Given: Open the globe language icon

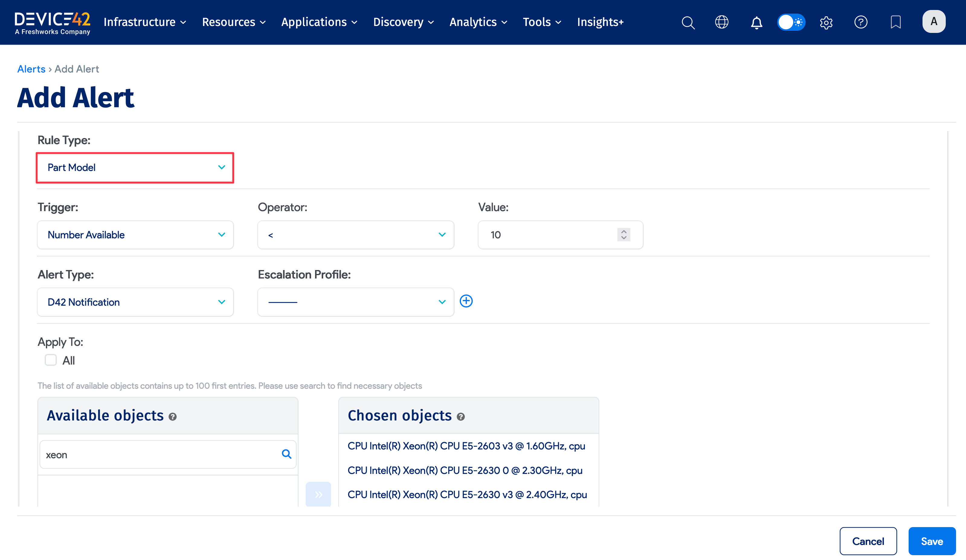Looking at the screenshot, I should (721, 22).
